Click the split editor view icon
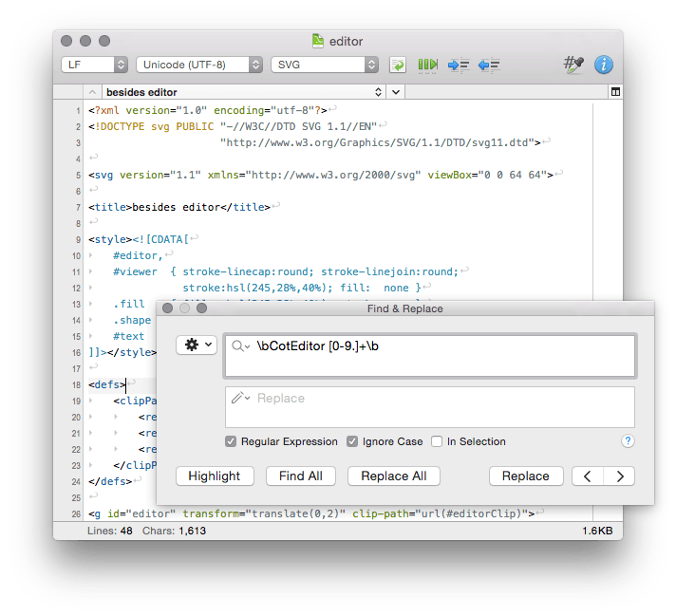Viewport: 676px width, 616px height. point(615,92)
